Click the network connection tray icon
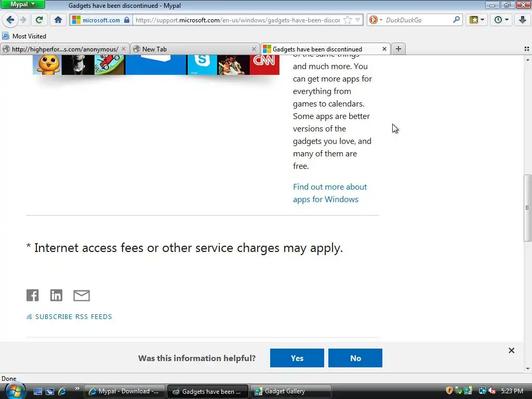The image size is (532, 399). [482, 391]
